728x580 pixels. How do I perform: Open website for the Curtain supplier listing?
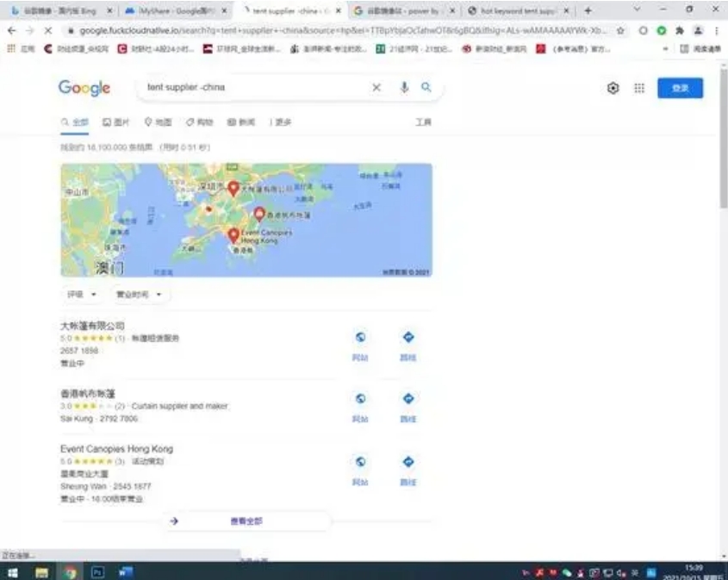(360, 408)
